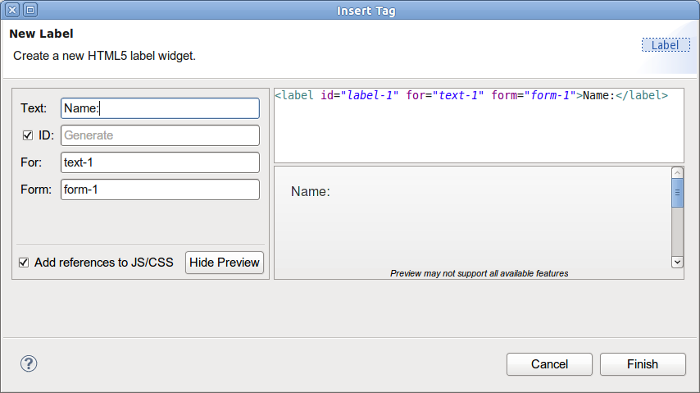Click the ID Generate input field
The height and width of the screenshot is (393, 700).
point(160,135)
